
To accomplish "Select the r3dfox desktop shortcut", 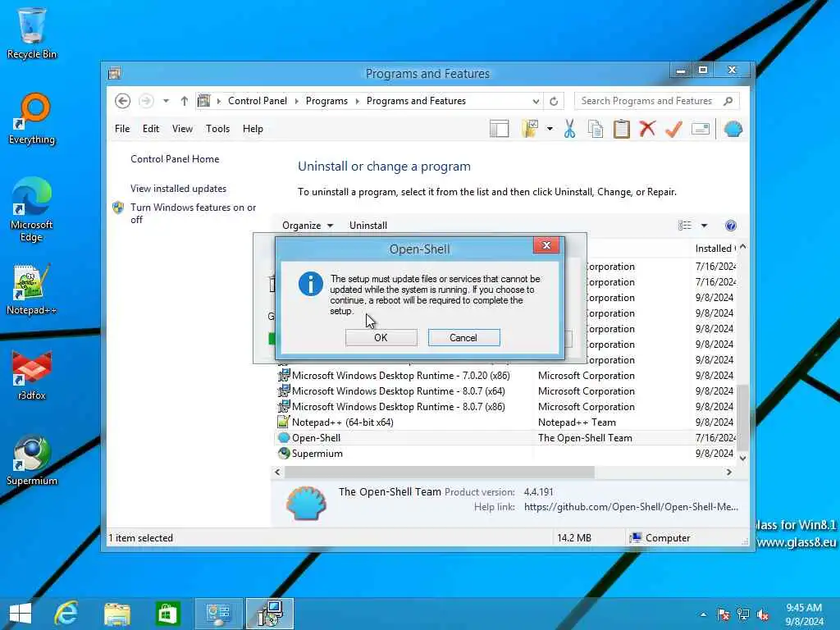I will click(x=32, y=375).
